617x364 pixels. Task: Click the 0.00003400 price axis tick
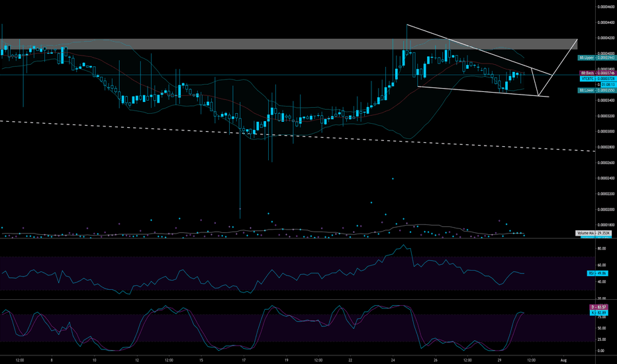click(x=606, y=101)
